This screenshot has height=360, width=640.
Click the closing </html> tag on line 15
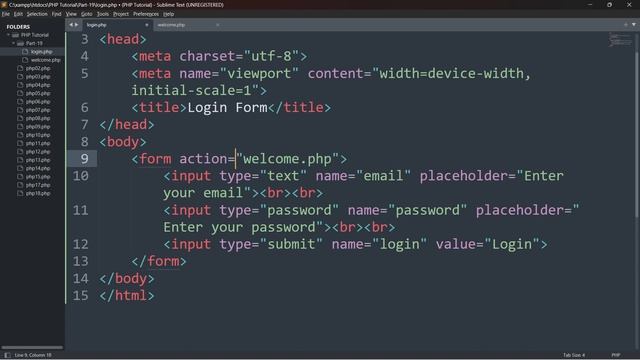tap(127, 295)
